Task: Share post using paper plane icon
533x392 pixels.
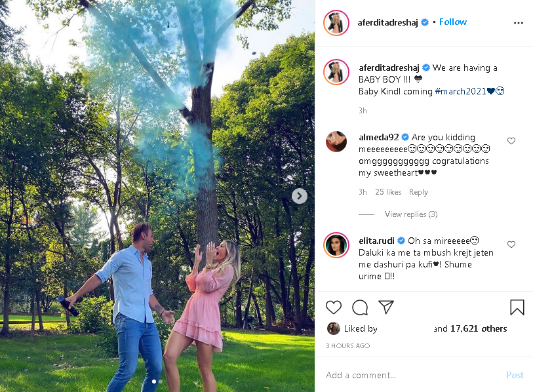Action: pyautogui.click(x=385, y=307)
